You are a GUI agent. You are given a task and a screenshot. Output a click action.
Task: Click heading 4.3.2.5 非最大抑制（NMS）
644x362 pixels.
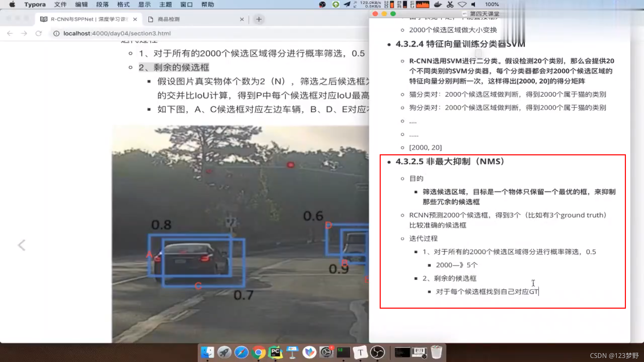[451, 161]
